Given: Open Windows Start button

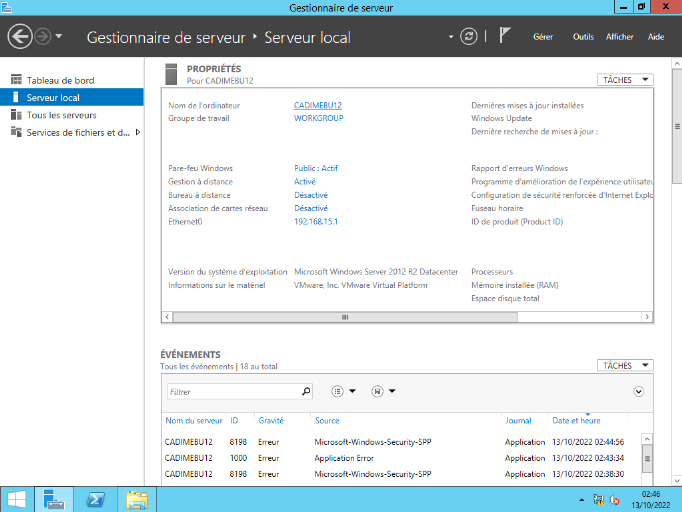Looking at the screenshot, I should [17, 499].
